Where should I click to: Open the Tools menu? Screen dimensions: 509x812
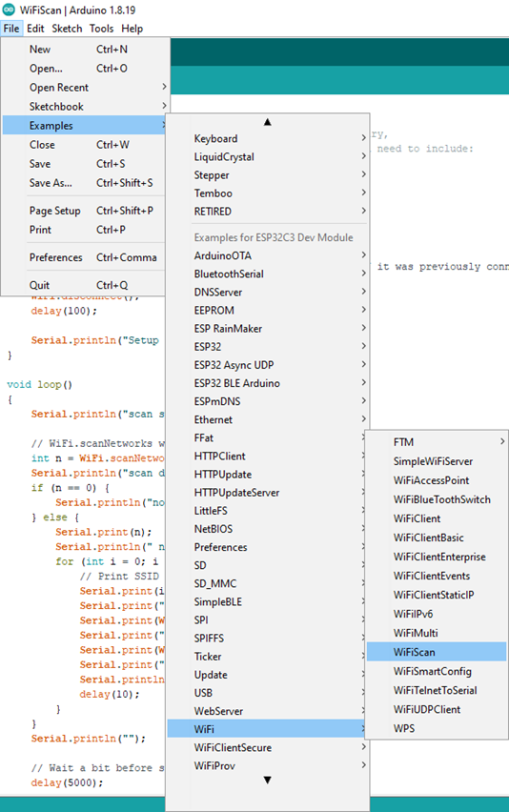[x=101, y=29]
